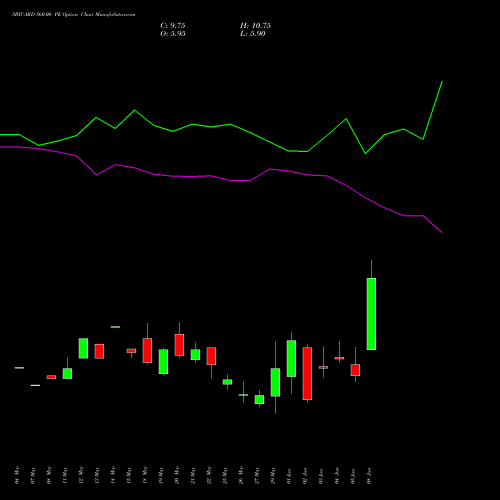Select the red candlestick above 20 May

[179, 345]
